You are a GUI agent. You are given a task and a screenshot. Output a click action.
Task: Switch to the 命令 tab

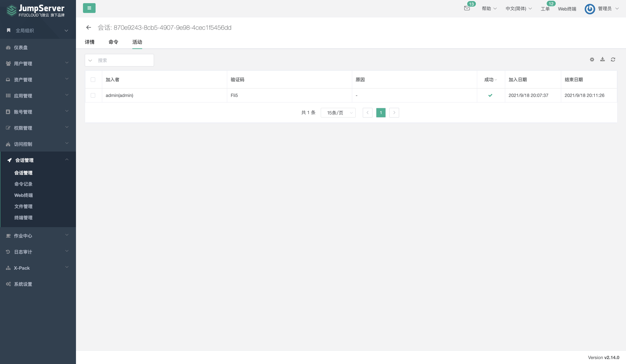(113, 42)
